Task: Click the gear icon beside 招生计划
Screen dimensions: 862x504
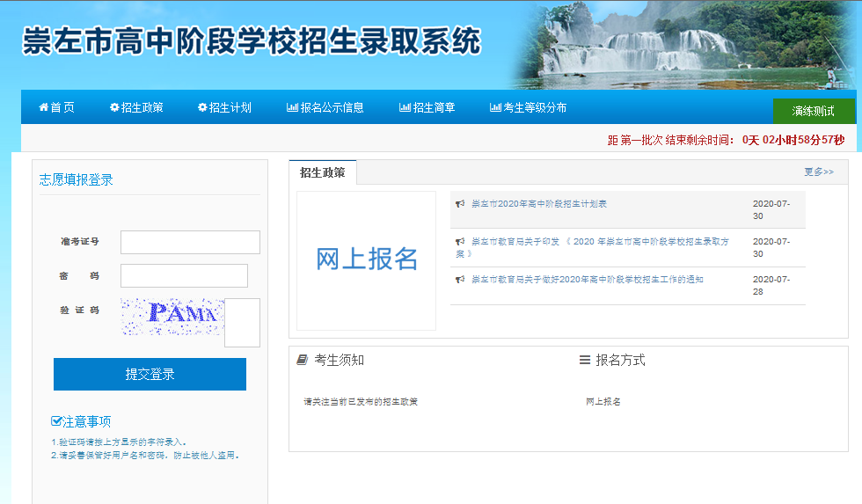Action: [202, 107]
